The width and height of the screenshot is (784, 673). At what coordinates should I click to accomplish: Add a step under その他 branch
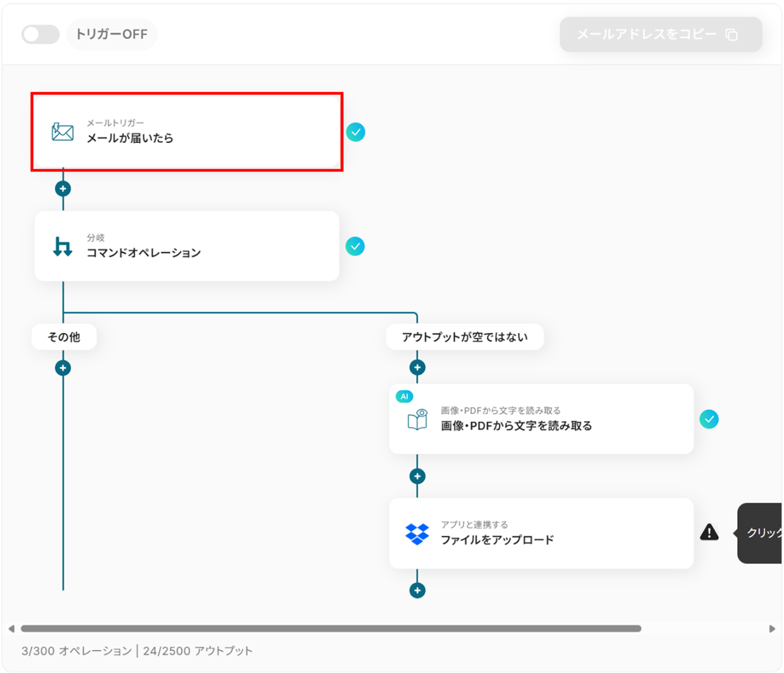[63, 368]
